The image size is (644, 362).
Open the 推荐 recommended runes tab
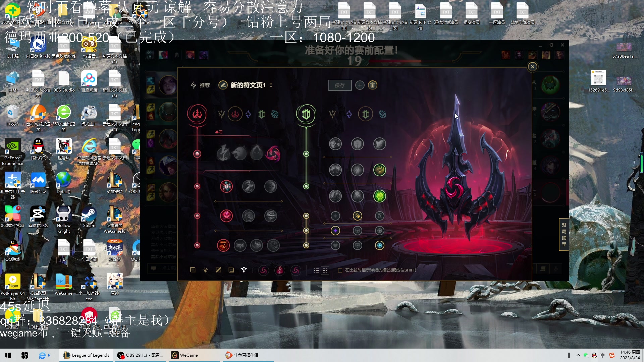tap(201, 85)
